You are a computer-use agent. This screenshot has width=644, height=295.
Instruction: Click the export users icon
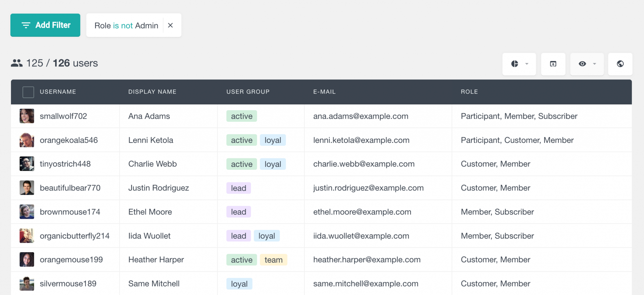pyautogui.click(x=553, y=64)
